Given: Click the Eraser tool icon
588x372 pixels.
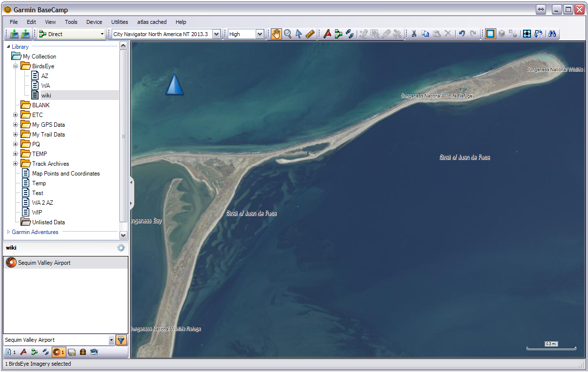Looking at the screenshot, I should (386, 34).
